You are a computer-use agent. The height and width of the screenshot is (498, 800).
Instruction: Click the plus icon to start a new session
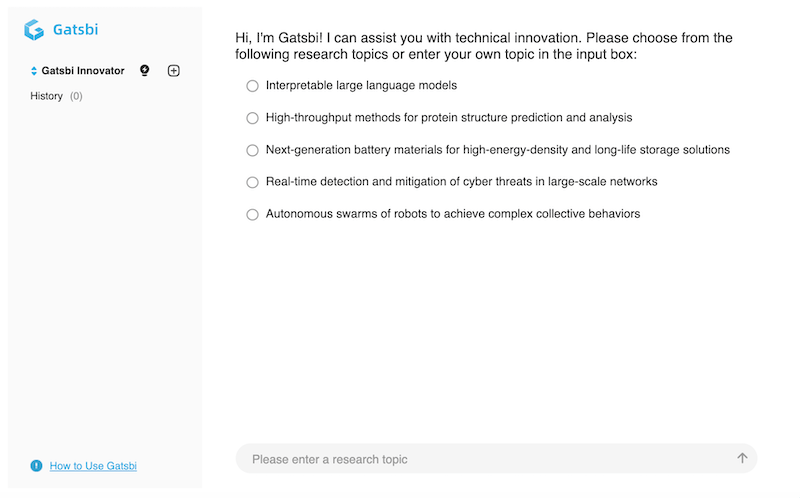click(x=173, y=71)
